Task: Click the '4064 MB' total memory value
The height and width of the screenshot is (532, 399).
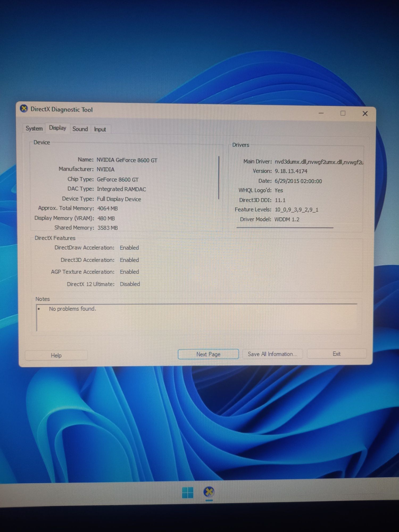Action: pyautogui.click(x=107, y=209)
